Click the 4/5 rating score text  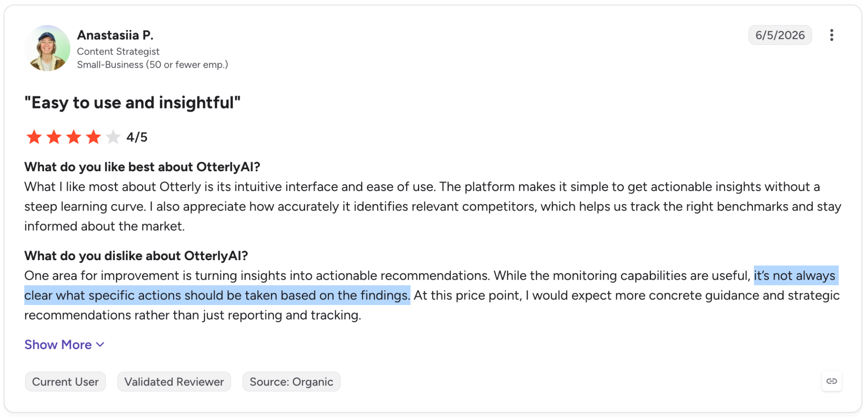[x=137, y=137]
